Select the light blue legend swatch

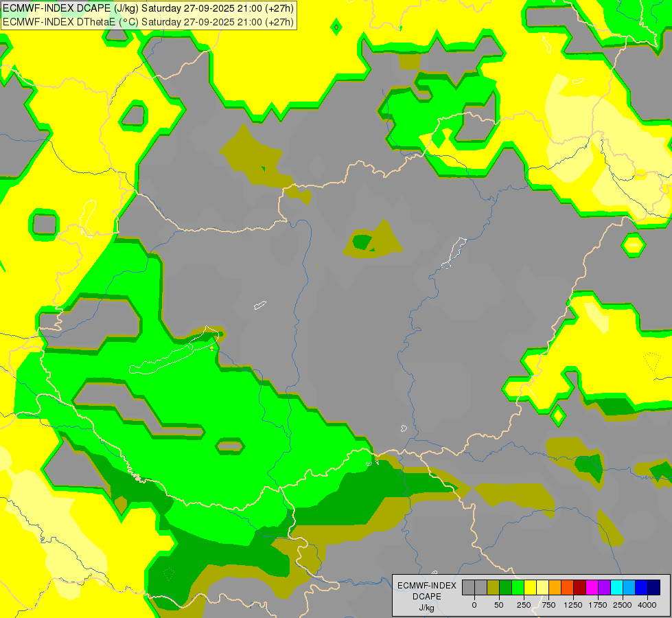[629, 587]
